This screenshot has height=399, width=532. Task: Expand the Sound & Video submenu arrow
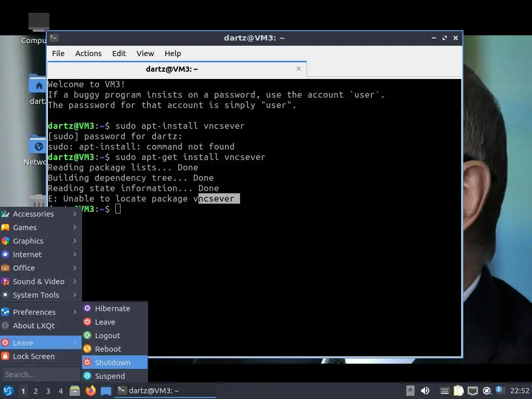(75, 282)
